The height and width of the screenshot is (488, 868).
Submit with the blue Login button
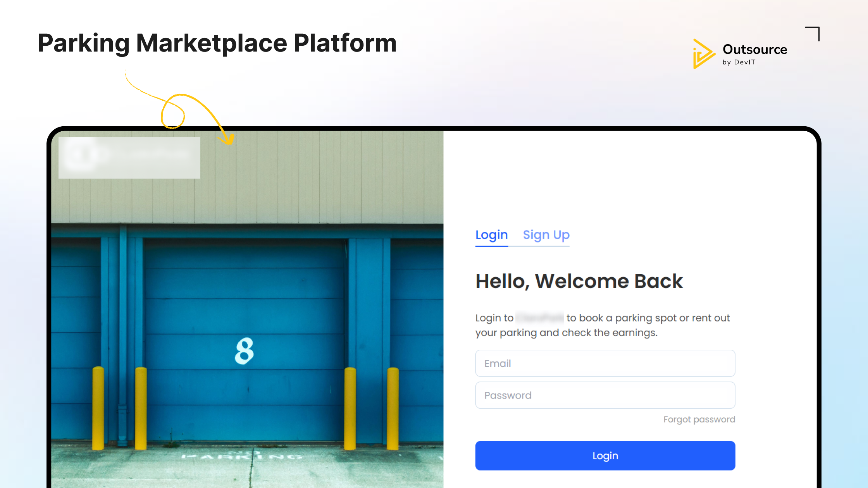605,455
